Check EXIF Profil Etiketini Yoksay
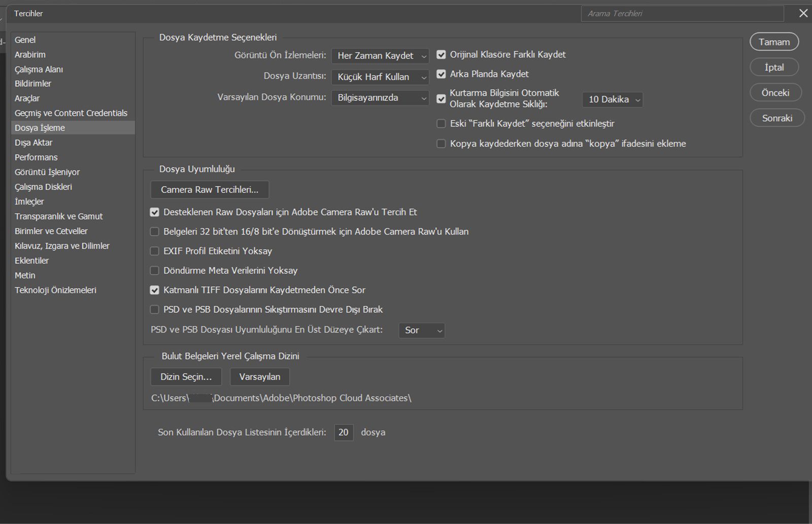 155,251
